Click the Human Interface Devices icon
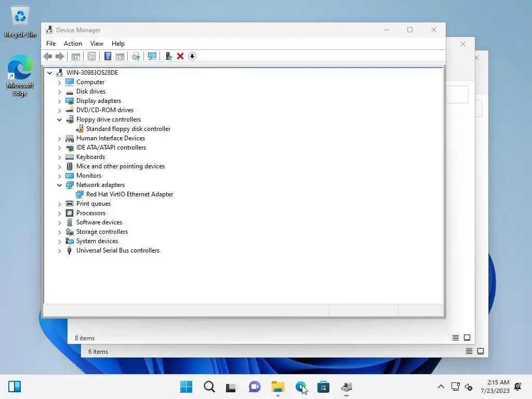The image size is (532, 399). [x=70, y=138]
